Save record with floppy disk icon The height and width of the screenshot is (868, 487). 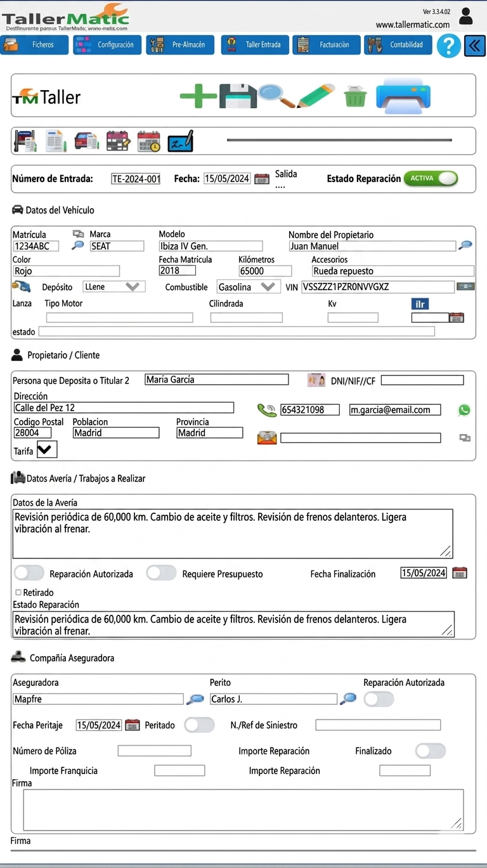pos(238,96)
